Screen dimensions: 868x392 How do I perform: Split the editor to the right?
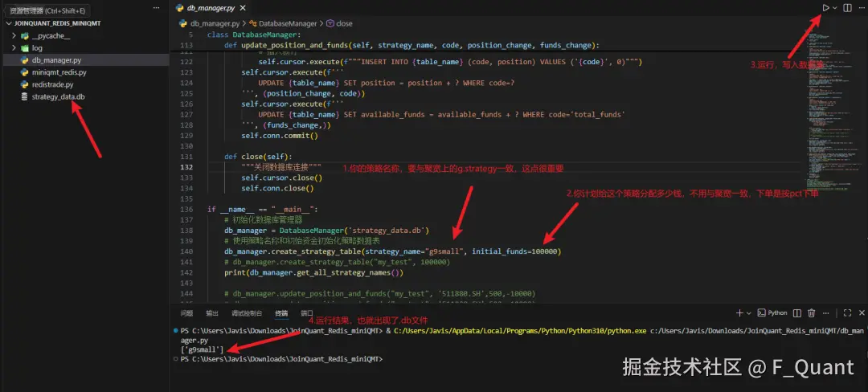click(x=847, y=8)
